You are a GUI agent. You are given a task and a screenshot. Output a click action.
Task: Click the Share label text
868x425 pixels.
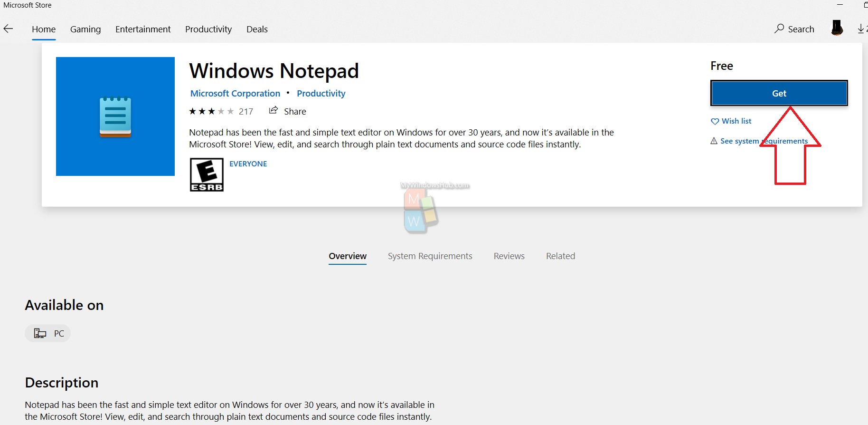[x=295, y=111]
